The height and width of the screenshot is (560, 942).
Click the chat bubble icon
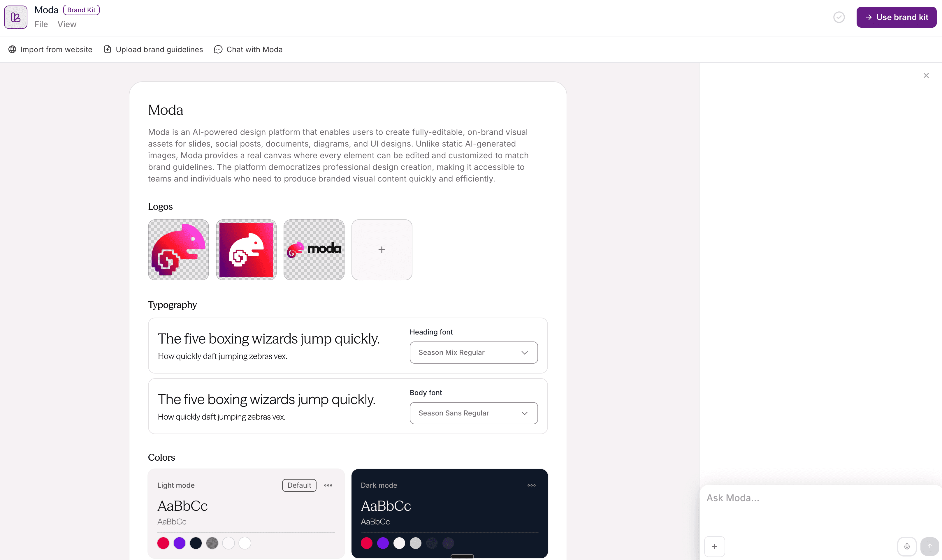(218, 50)
